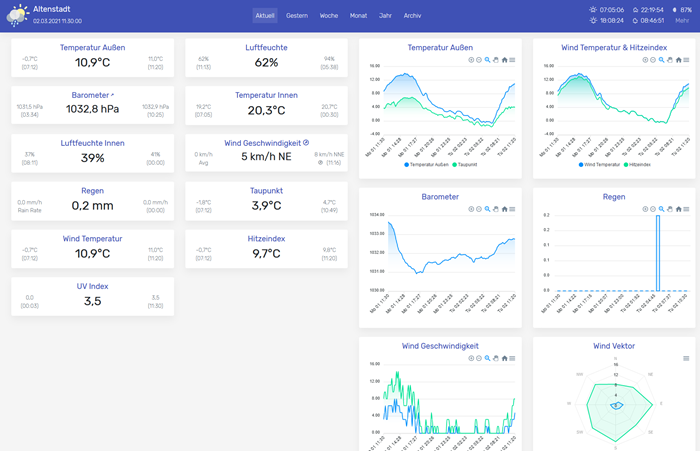The height and width of the screenshot is (451, 700).
Task: Zoom in on the Regen chart
Action: (645, 209)
